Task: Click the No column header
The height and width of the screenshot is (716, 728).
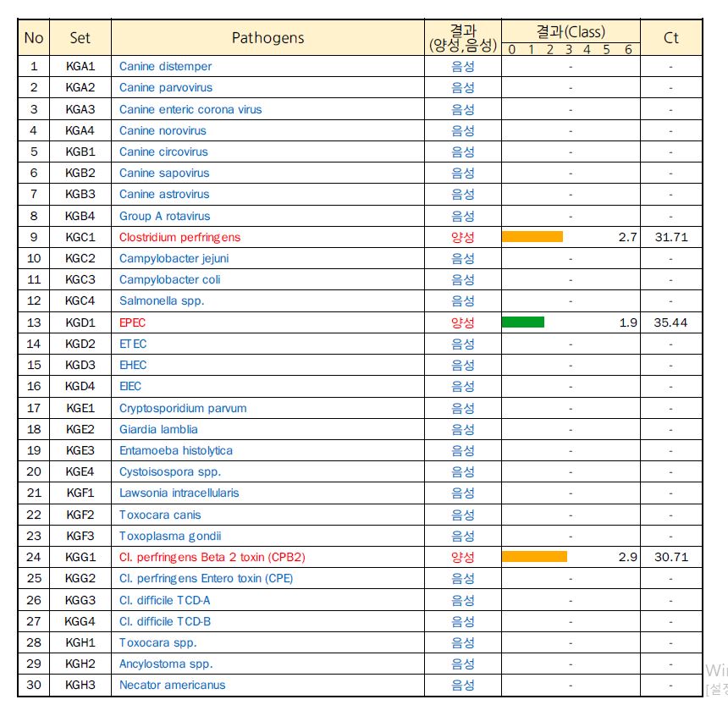Action: pyautogui.click(x=34, y=38)
